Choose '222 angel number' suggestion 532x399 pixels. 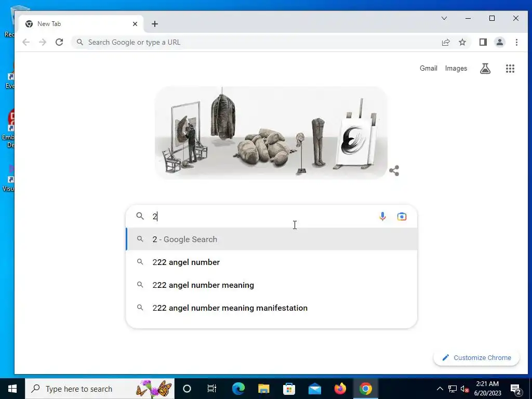tap(271, 262)
